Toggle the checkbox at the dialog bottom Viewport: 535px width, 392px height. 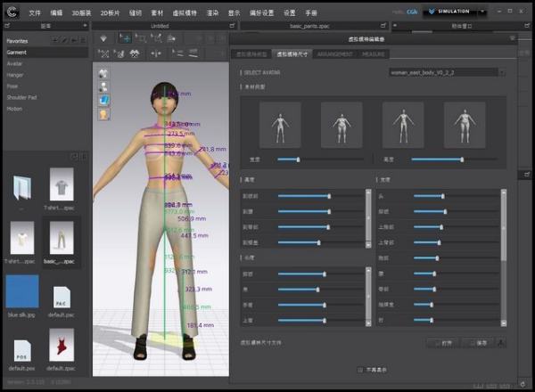coord(359,369)
